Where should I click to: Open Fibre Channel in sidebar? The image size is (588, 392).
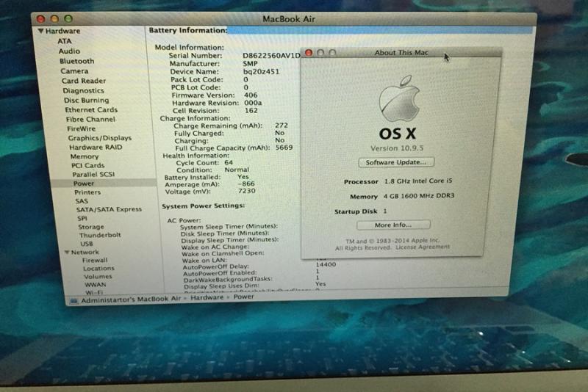pyautogui.click(x=90, y=119)
